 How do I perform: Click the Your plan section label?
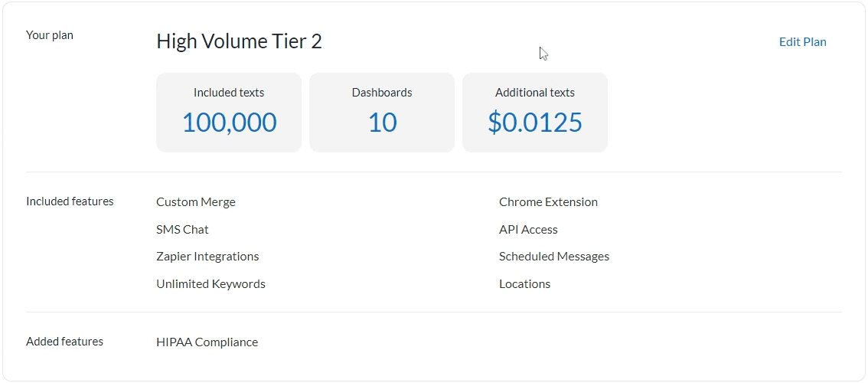(x=50, y=35)
